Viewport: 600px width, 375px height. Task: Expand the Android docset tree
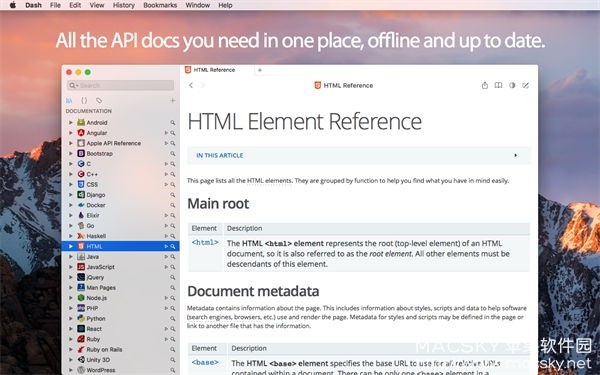(71, 122)
